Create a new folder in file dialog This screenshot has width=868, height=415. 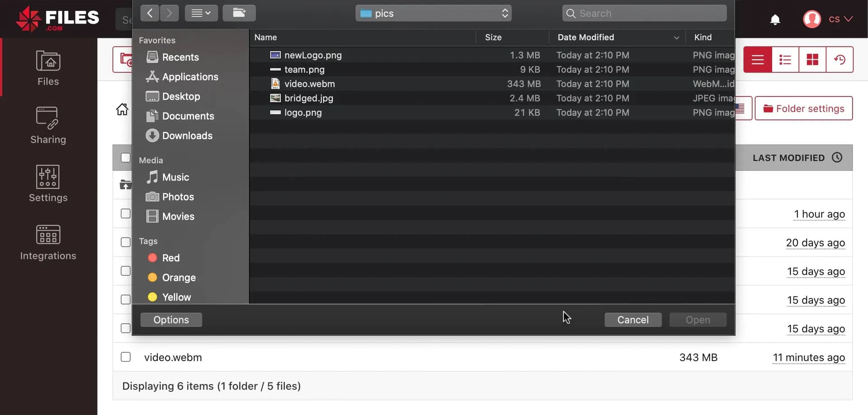pos(239,13)
